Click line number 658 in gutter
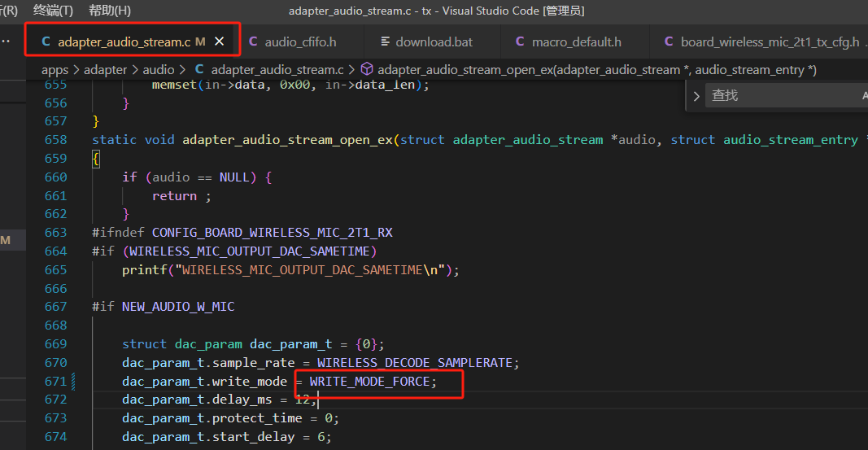 point(55,139)
